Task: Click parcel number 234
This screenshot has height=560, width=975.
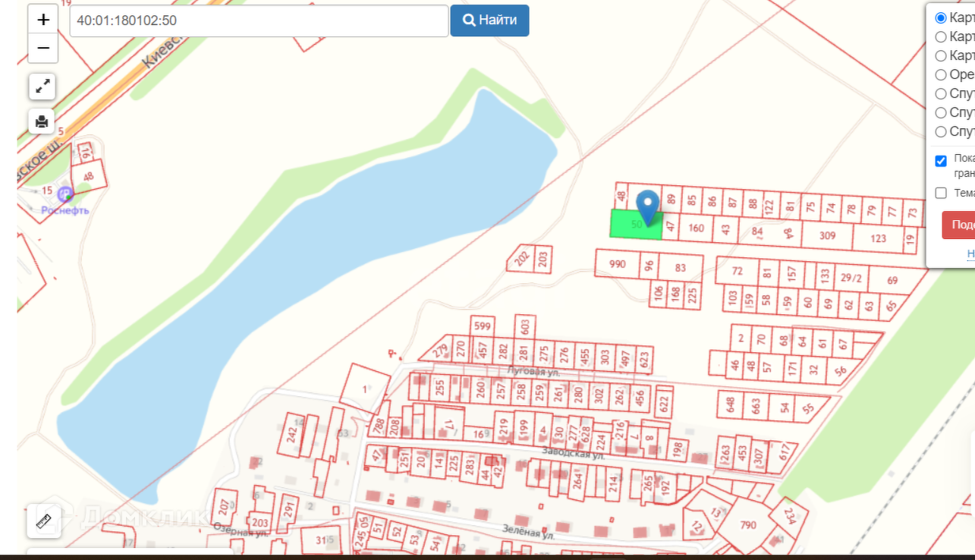Action: click(790, 516)
